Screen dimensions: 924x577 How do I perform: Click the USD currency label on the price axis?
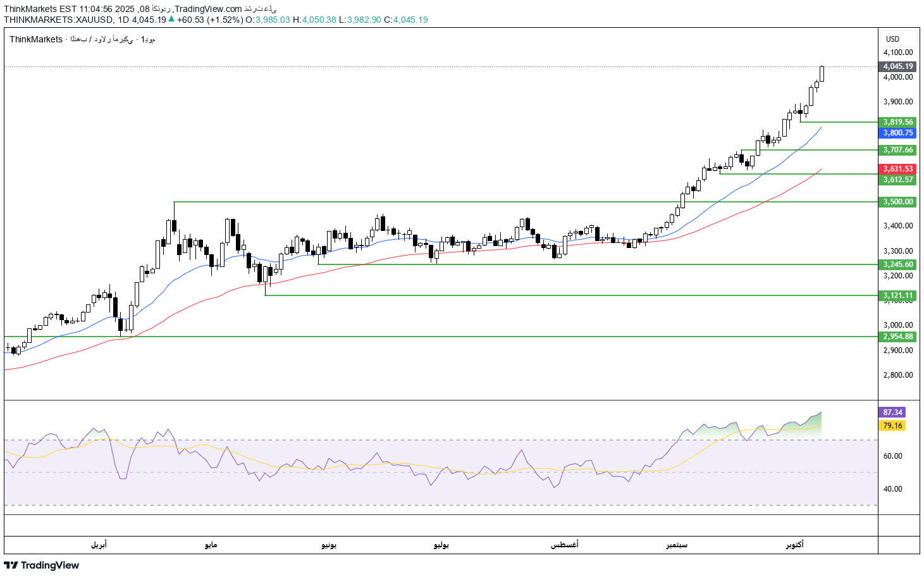892,37
